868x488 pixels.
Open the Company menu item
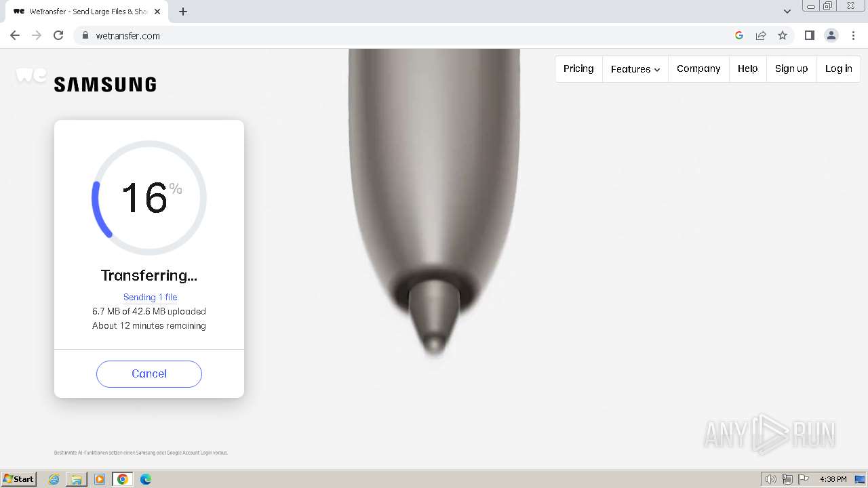pyautogui.click(x=698, y=68)
